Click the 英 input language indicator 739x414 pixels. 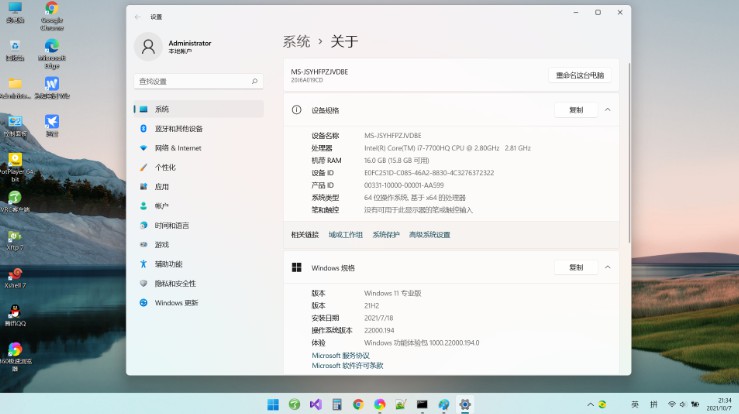635,404
